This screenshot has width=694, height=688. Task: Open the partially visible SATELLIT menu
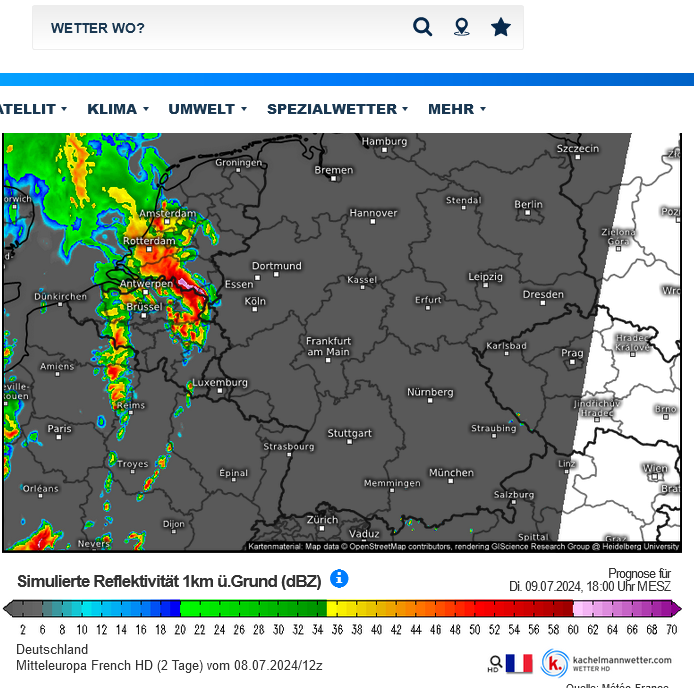point(33,109)
